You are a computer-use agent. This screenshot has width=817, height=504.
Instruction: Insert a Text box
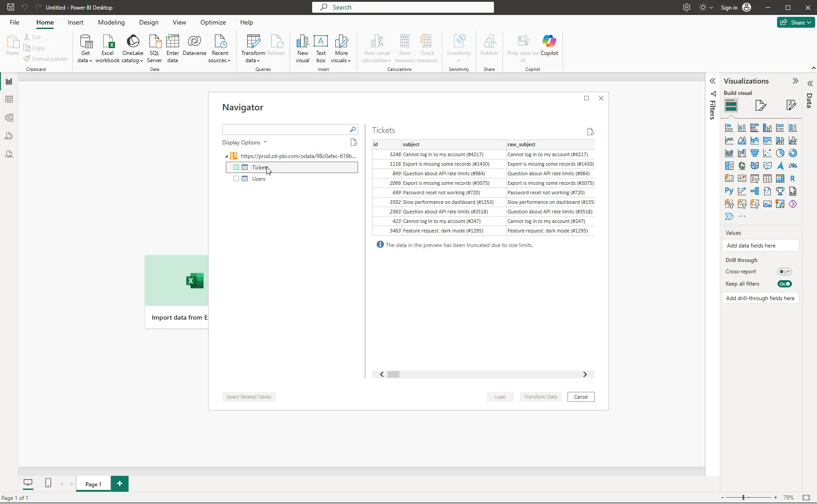tap(321, 49)
